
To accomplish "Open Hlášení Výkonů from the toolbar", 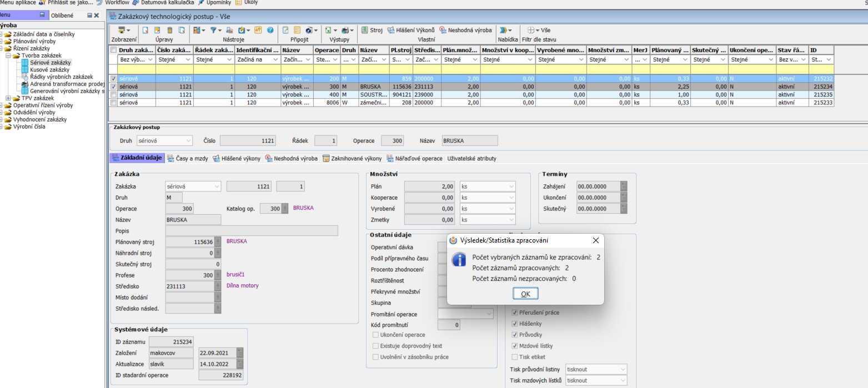I will (411, 30).
